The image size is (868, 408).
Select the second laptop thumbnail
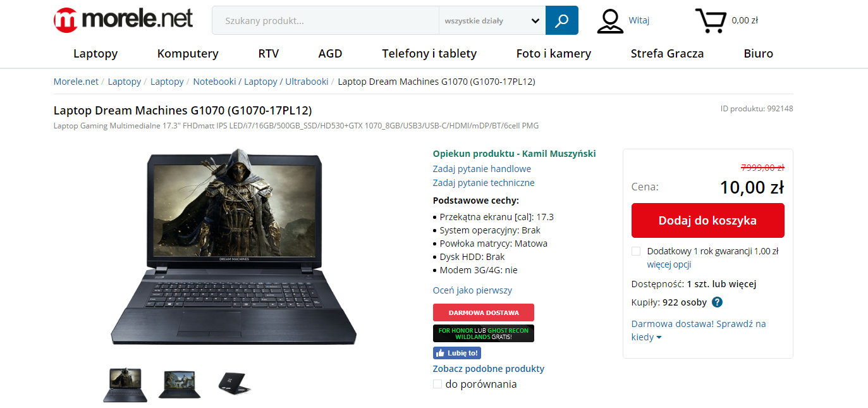(x=180, y=384)
